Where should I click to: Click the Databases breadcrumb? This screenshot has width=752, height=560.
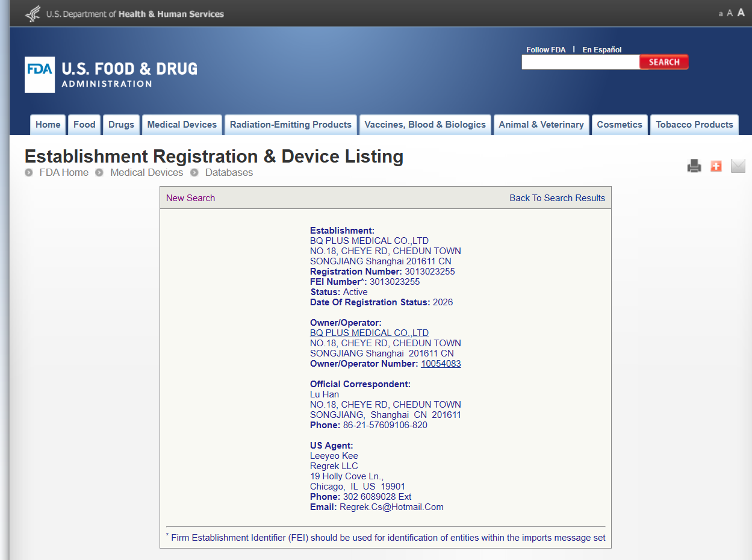(x=229, y=173)
